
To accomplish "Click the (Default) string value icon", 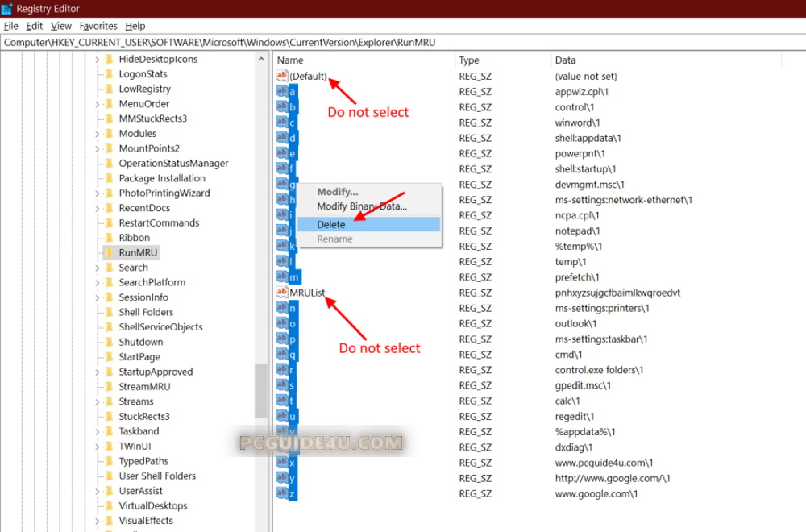I will tap(281, 76).
